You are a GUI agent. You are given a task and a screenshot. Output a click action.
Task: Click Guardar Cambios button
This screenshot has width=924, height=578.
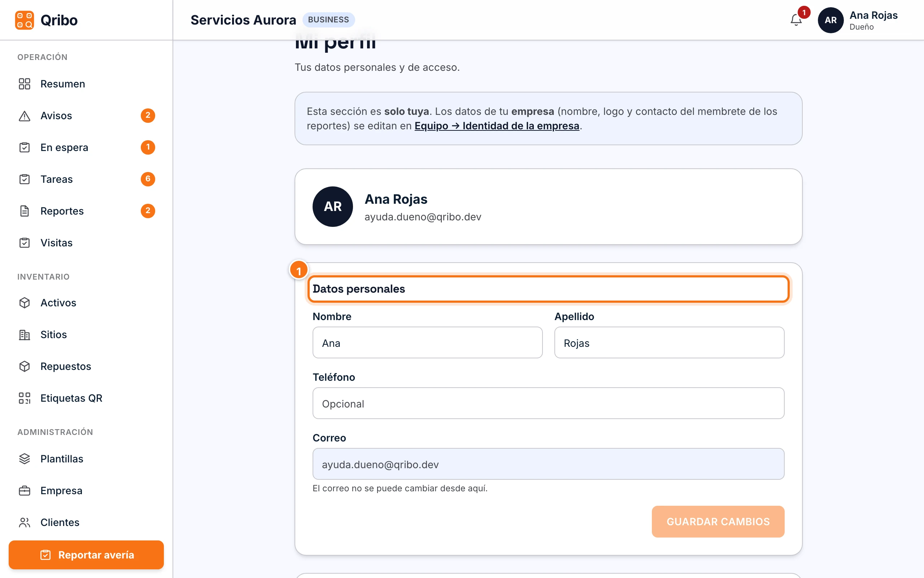tap(718, 521)
